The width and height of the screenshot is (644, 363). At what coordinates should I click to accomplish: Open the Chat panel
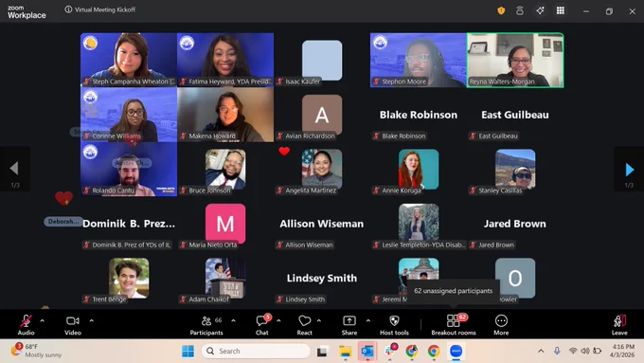(262, 324)
